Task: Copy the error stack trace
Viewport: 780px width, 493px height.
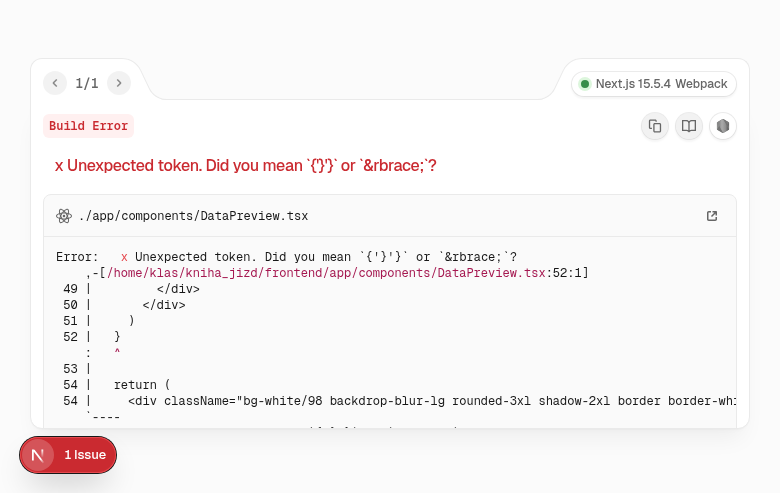Action: coord(655,126)
